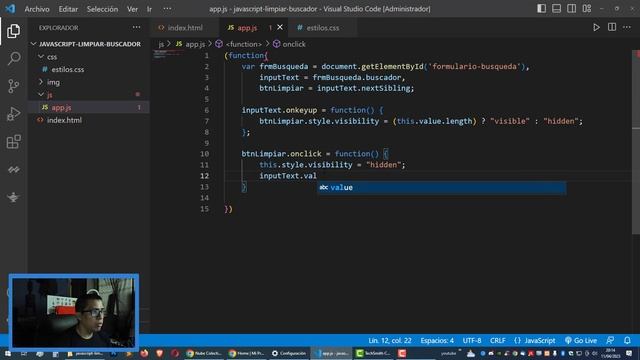The image size is (640, 360).
Task: Click the Lín. 12, col. 22 status item
Action: coord(390,340)
